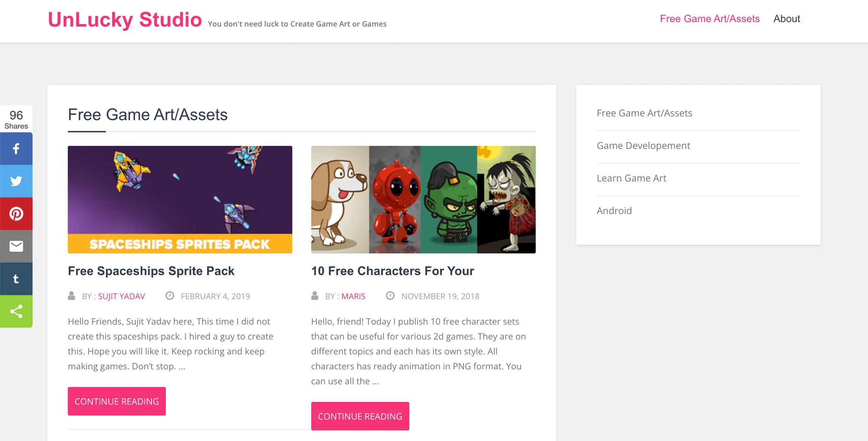Go to the About page
Image resolution: width=868 pixels, height=441 pixels.
point(786,19)
